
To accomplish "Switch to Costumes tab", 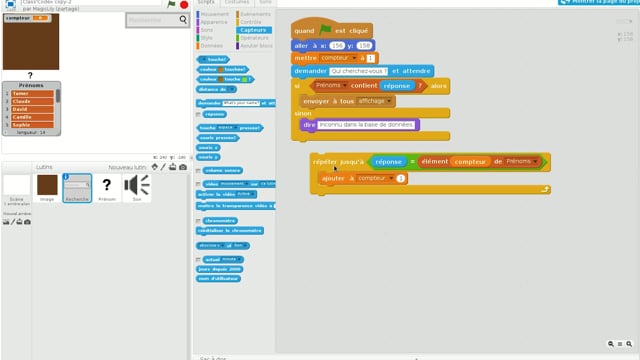I will coord(237,2).
